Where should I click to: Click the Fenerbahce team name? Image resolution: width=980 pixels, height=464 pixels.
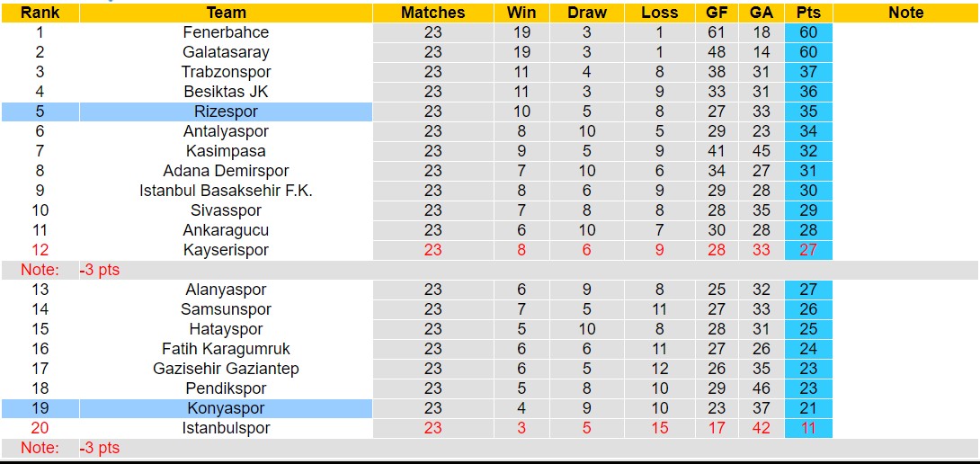click(226, 32)
